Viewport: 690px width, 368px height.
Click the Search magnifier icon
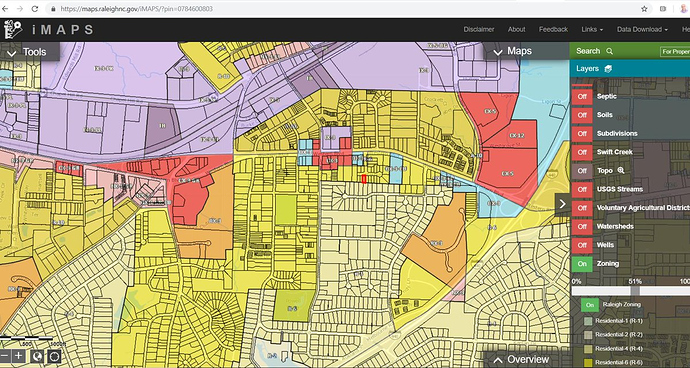pyautogui.click(x=609, y=51)
